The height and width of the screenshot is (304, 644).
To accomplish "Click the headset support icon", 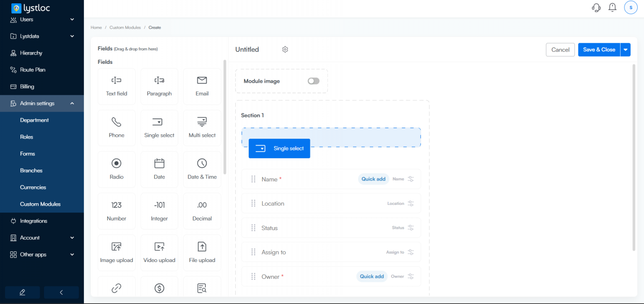I will pos(596,8).
